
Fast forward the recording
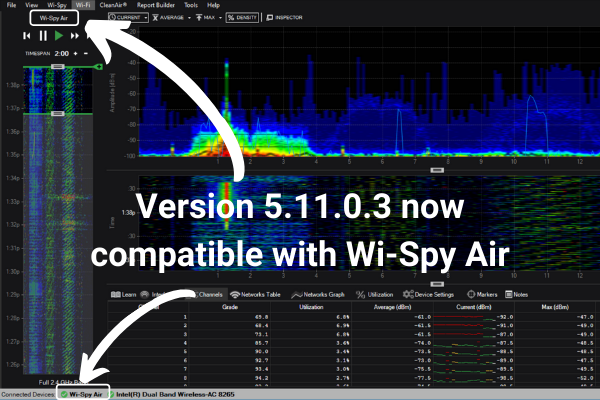tap(75, 36)
